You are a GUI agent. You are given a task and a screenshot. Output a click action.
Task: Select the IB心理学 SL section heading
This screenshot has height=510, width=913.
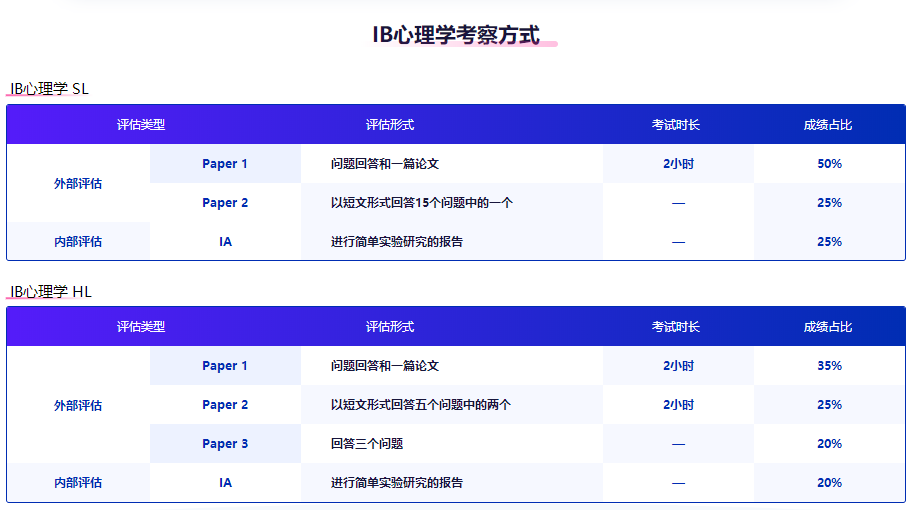pos(49,88)
